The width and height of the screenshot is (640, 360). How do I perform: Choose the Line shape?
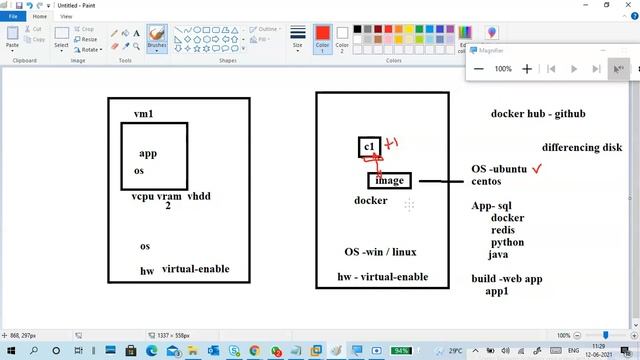tap(178, 30)
